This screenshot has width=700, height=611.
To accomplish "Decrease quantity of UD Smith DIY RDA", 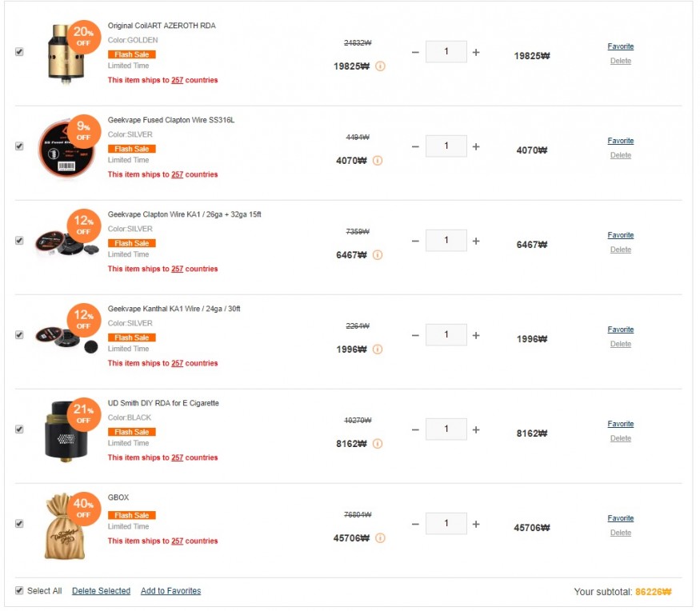I will [x=415, y=429].
